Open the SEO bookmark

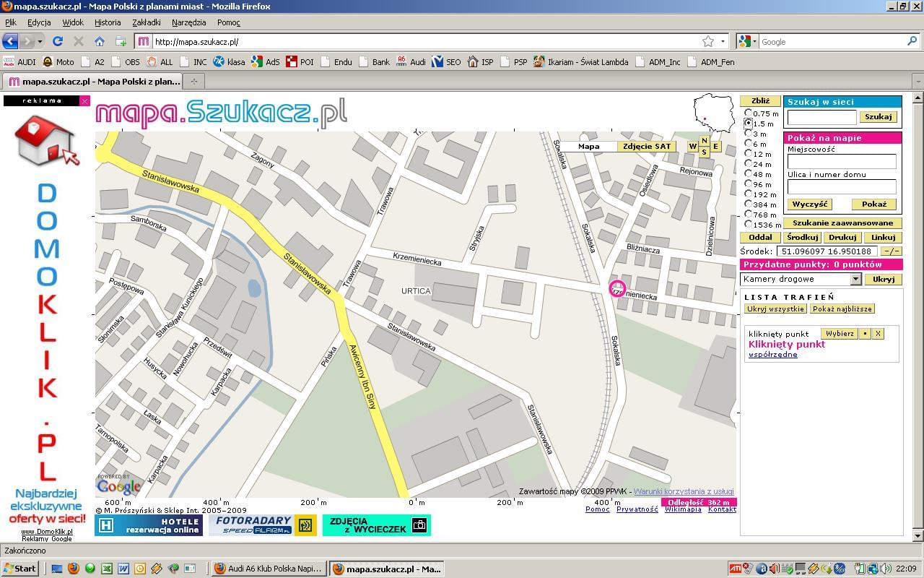(446, 62)
